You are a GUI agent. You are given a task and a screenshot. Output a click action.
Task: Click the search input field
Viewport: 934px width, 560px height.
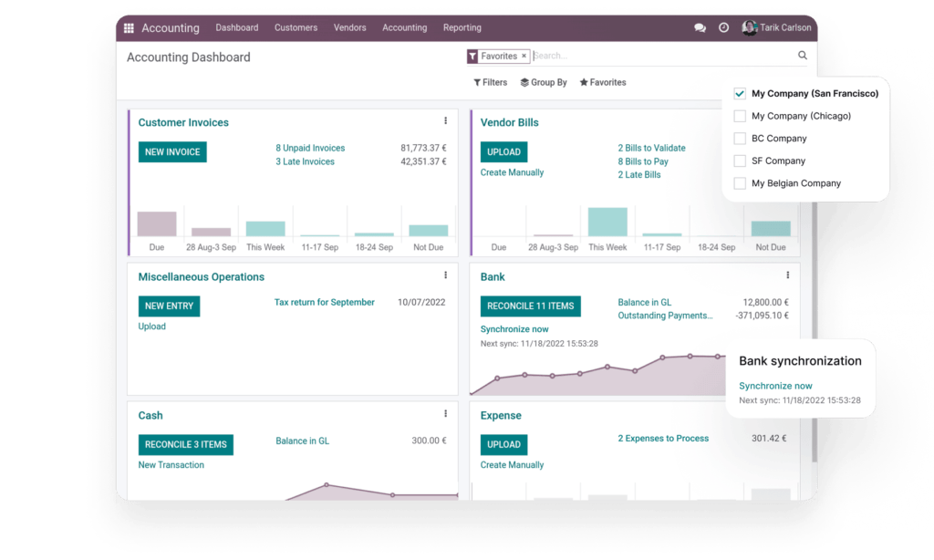pyautogui.click(x=661, y=56)
